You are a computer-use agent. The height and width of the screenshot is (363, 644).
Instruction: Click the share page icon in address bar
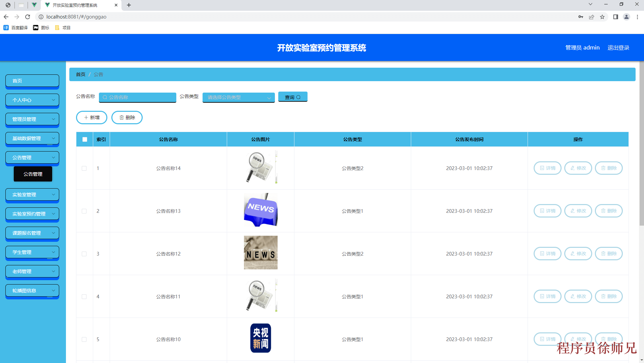[592, 17]
